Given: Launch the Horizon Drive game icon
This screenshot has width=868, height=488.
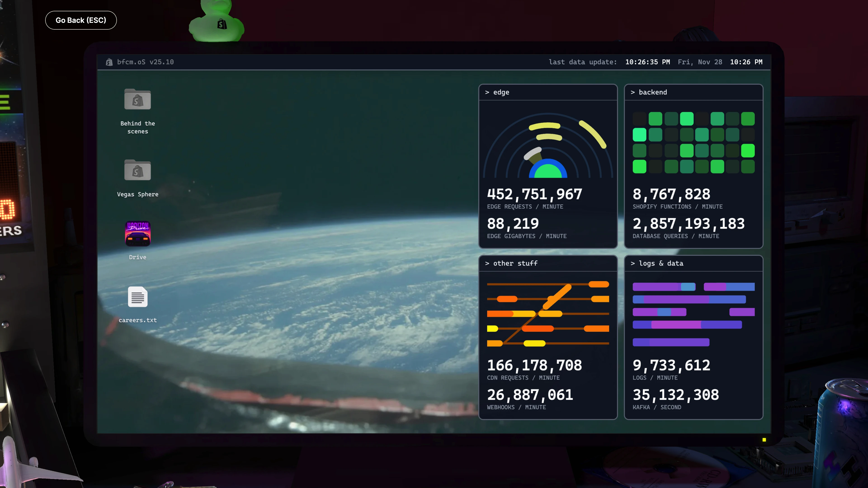Looking at the screenshot, I should pyautogui.click(x=137, y=233).
